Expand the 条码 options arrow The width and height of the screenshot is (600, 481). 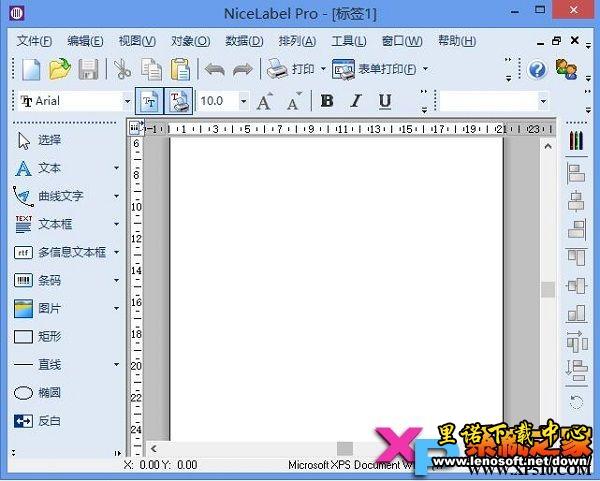[116, 280]
